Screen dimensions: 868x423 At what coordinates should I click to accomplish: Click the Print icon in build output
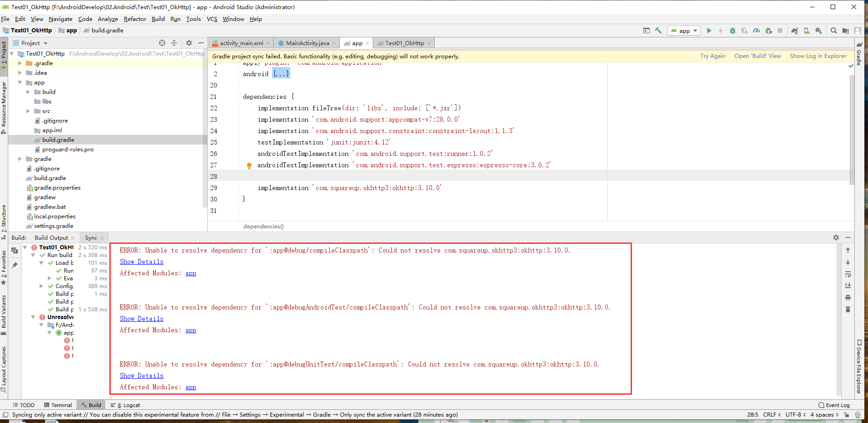tap(848, 298)
